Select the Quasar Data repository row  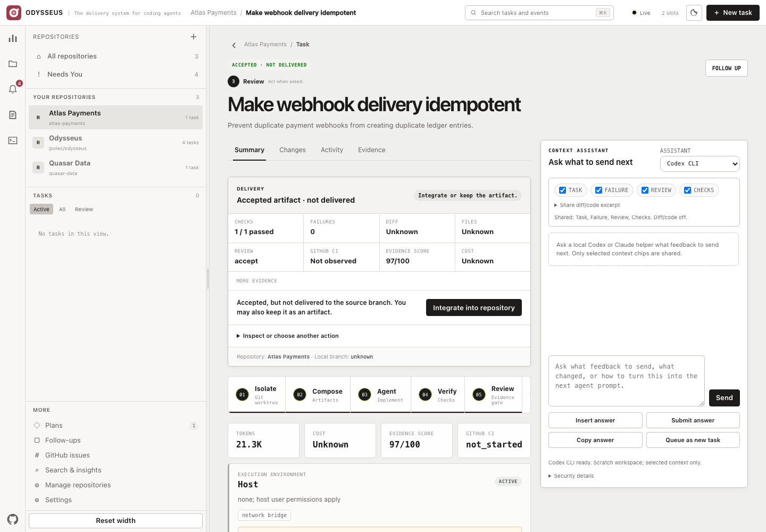coord(116,168)
